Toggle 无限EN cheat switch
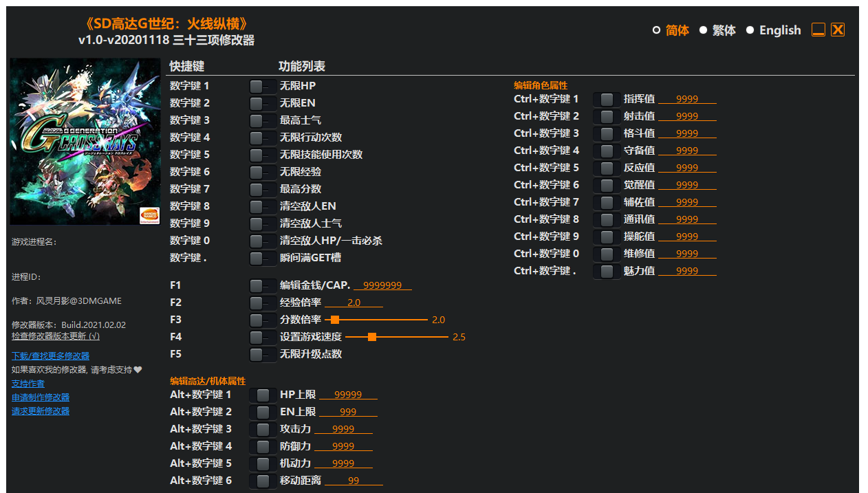The image size is (868, 493). point(263,103)
